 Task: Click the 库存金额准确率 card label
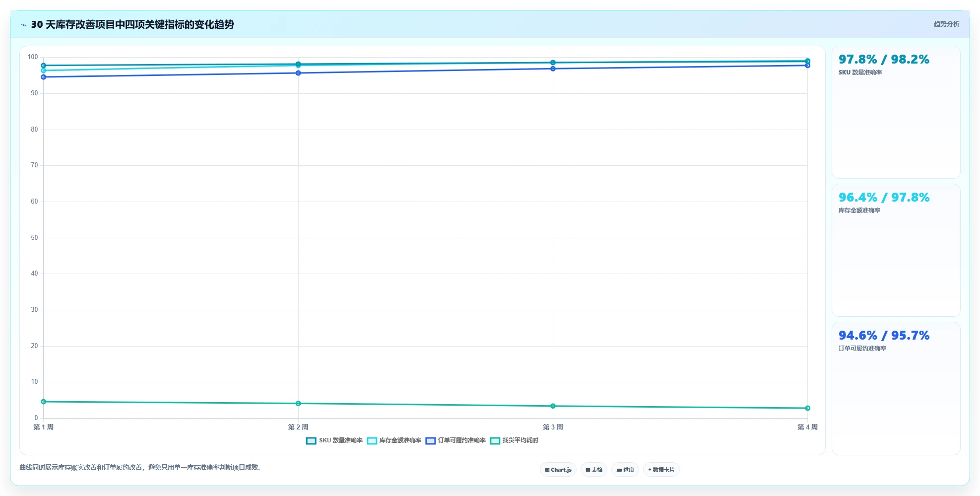click(859, 211)
